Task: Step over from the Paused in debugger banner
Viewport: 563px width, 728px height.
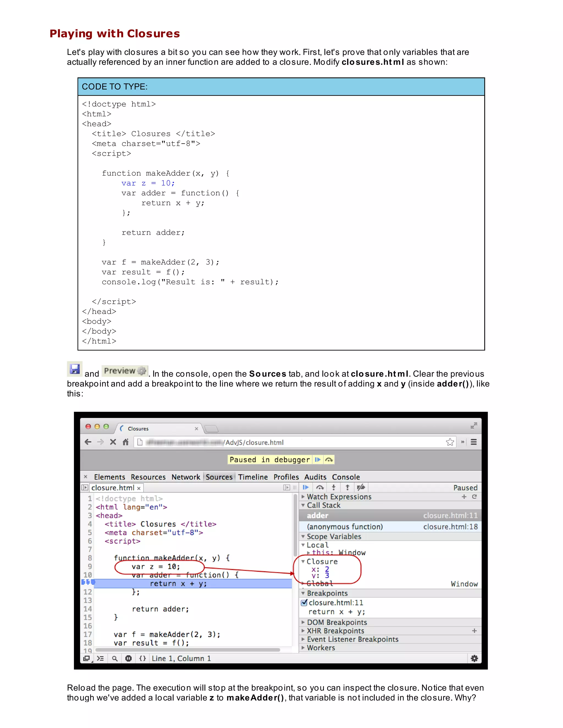Action: [x=329, y=460]
